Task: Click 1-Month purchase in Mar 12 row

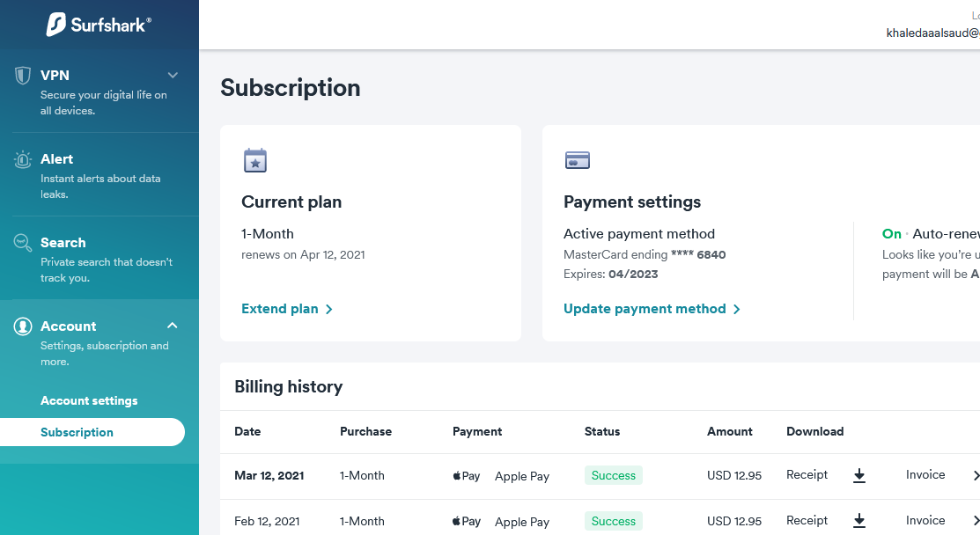Action: (362, 476)
